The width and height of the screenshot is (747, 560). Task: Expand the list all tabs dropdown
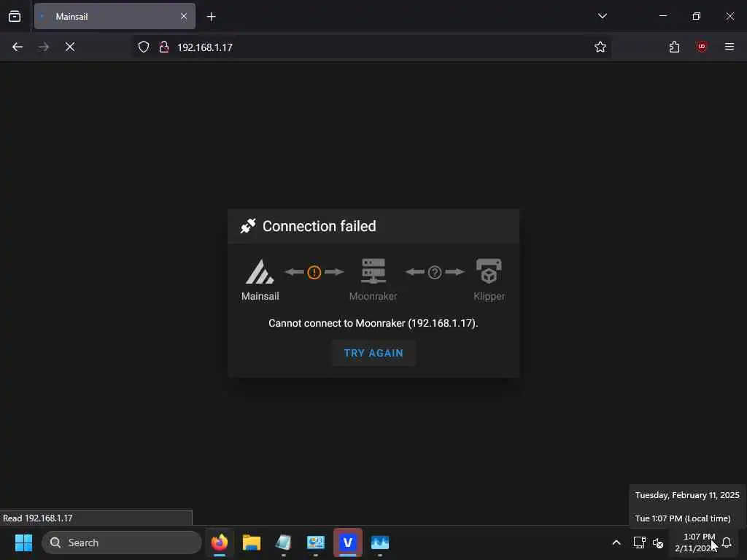click(602, 16)
